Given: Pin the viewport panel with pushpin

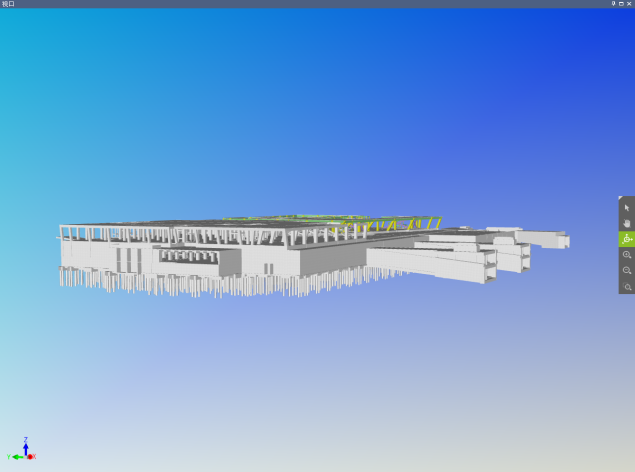Looking at the screenshot, I should (613, 4).
